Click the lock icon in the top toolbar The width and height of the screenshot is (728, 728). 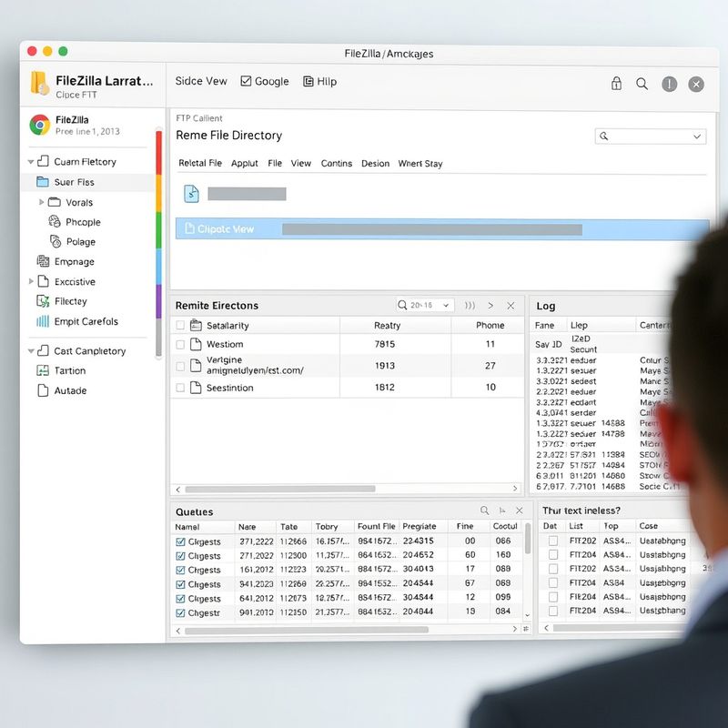616,83
